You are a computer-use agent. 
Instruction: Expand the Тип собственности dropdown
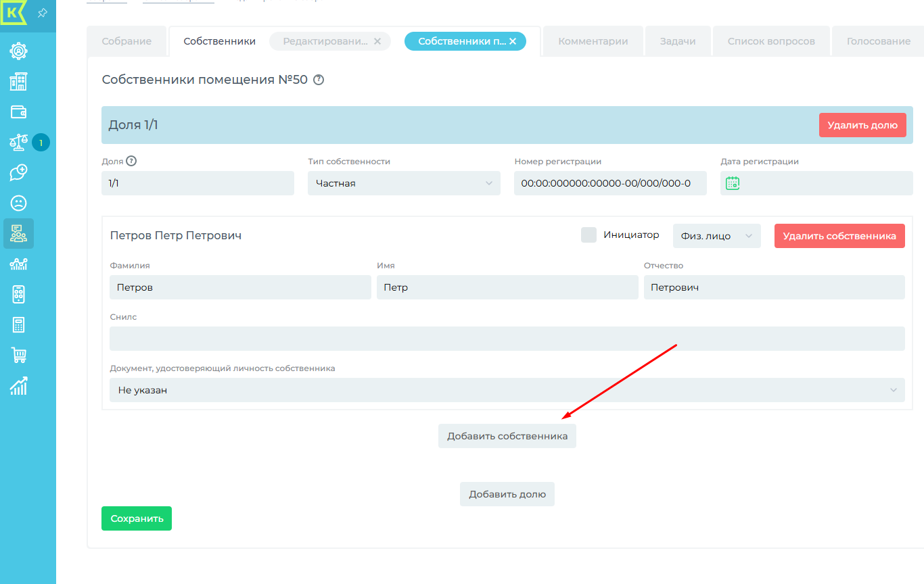click(x=404, y=183)
